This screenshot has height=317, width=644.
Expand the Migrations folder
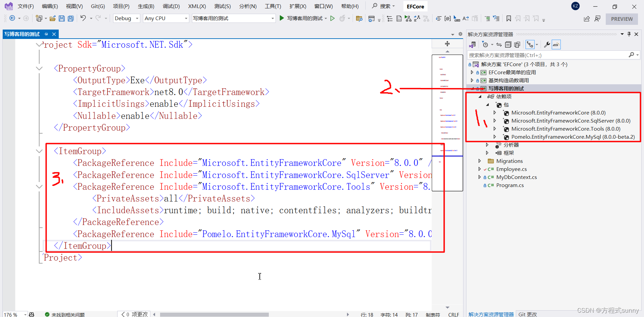480,161
